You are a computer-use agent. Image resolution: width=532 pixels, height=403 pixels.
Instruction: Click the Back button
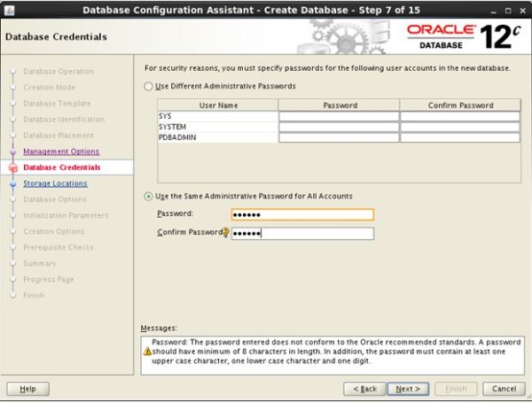point(364,389)
